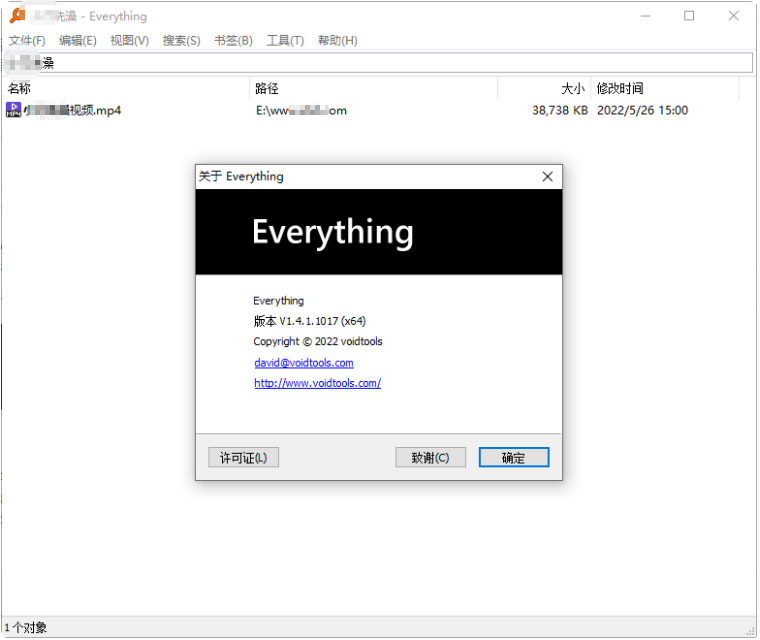This screenshot has width=760, height=640.
Task: Open the 工具(T) menu
Action: point(285,41)
